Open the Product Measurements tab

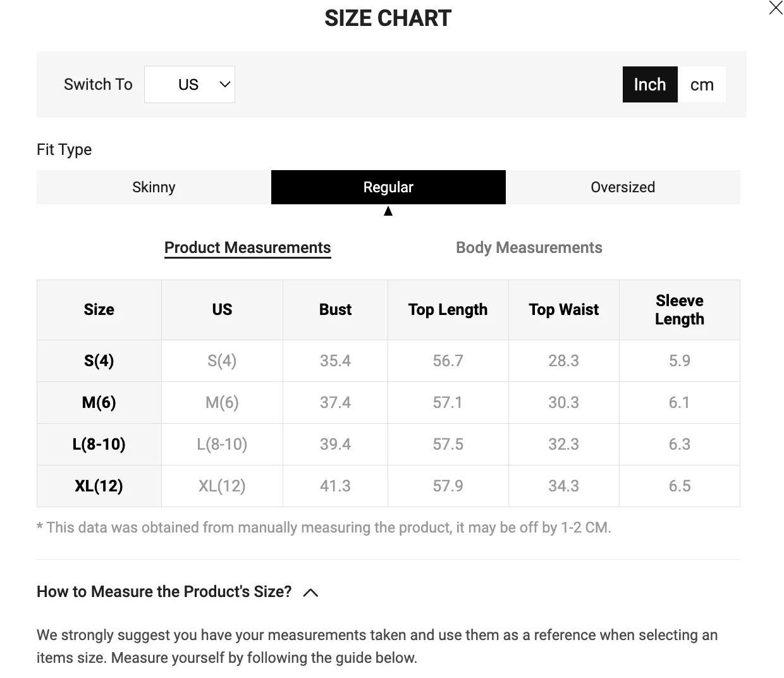point(247,247)
